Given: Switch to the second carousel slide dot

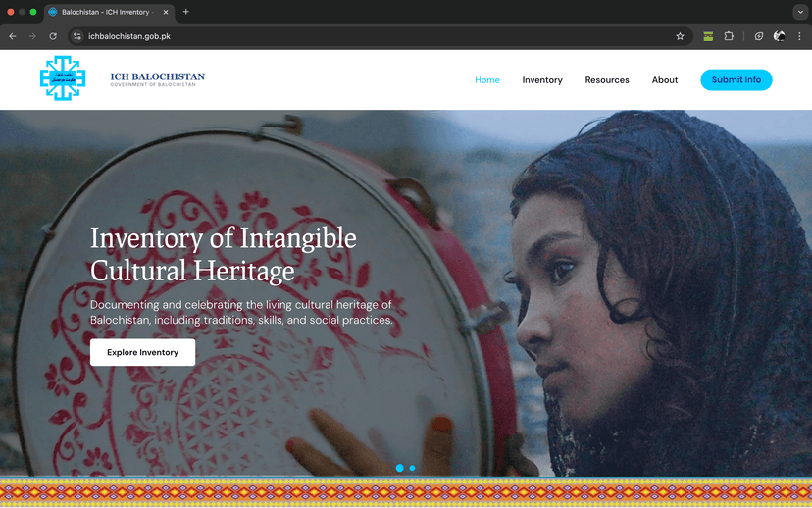Looking at the screenshot, I should [x=412, y=468].
